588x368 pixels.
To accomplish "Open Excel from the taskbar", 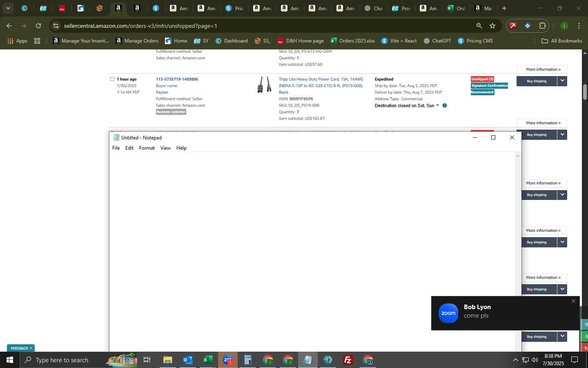I will (x=207, y=360).
